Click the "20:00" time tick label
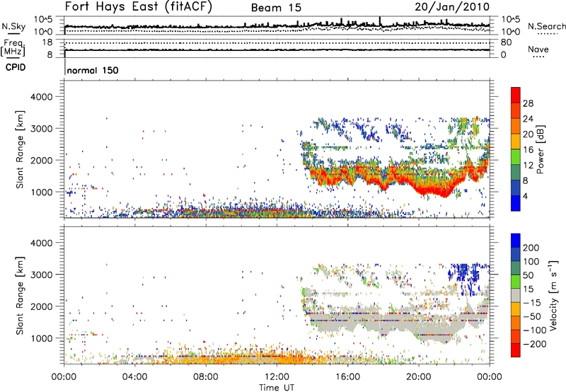Image resolution: width=566 pixels, height=392 pixels. point(418,377)
